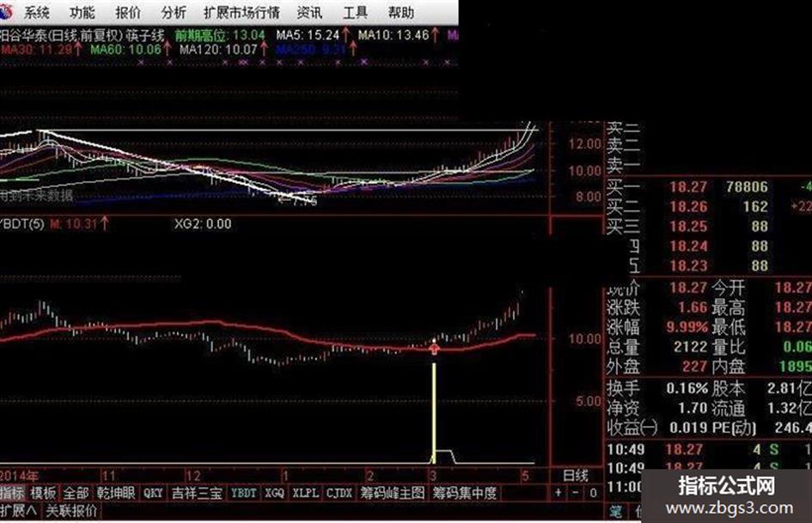Open the 功能 menu
Screen dimensions: 812x523
82,12
